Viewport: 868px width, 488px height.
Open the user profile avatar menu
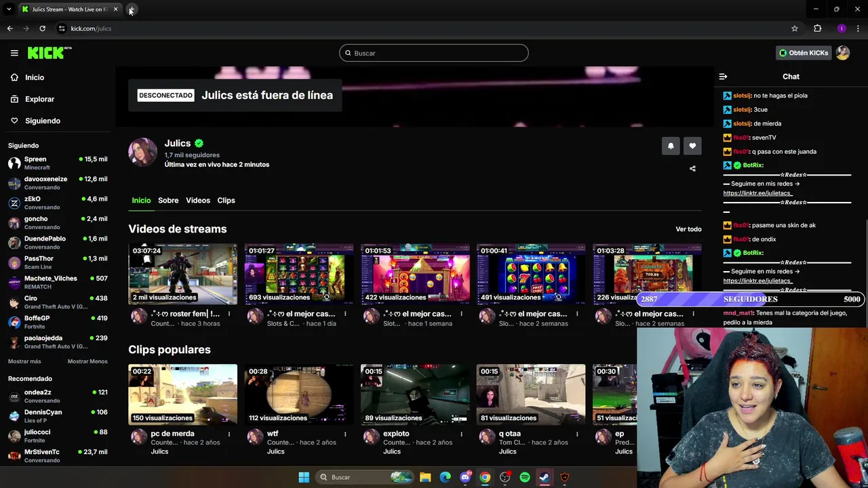(843, 53)
